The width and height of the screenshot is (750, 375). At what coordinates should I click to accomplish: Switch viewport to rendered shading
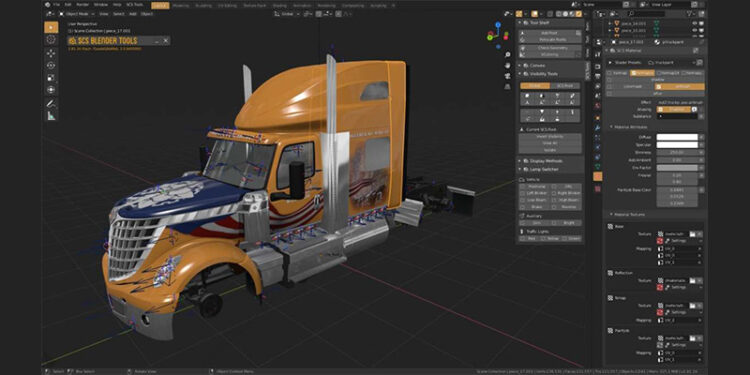[x=579, y=13]
